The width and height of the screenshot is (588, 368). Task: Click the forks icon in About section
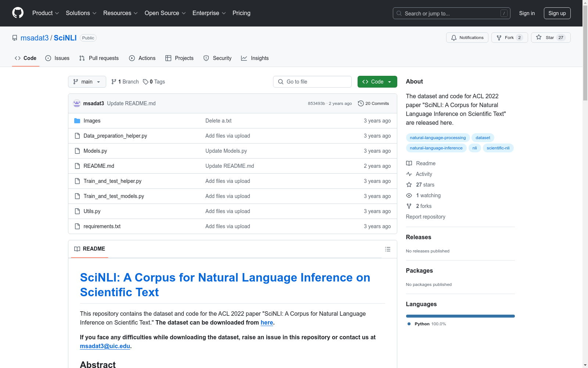click(409, 206)
